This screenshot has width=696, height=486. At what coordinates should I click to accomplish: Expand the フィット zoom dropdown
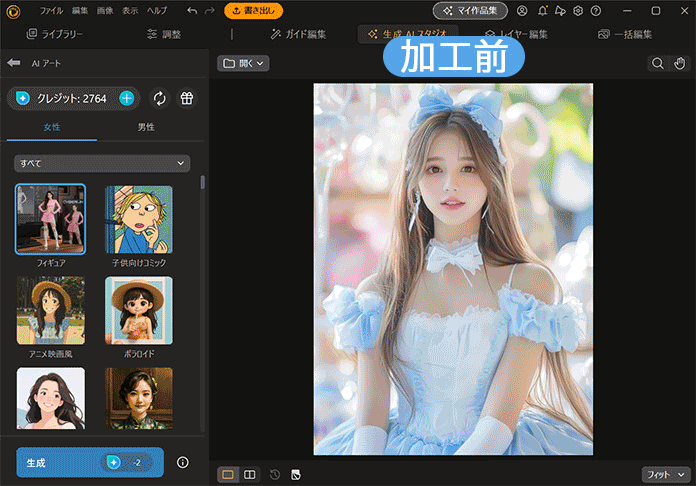click(x=666, y=475)
